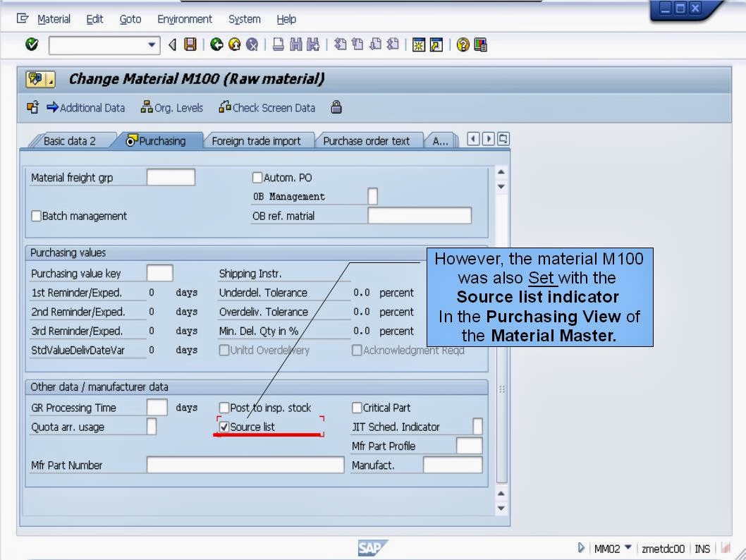Open the Environment menu
The height and width of the screenshot is (560, 746).
click(184, 19)
